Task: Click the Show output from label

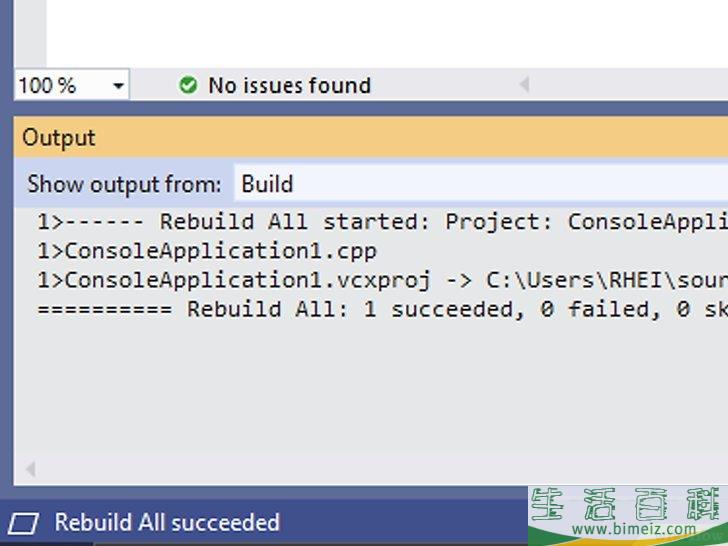Action: coord(124,184)
